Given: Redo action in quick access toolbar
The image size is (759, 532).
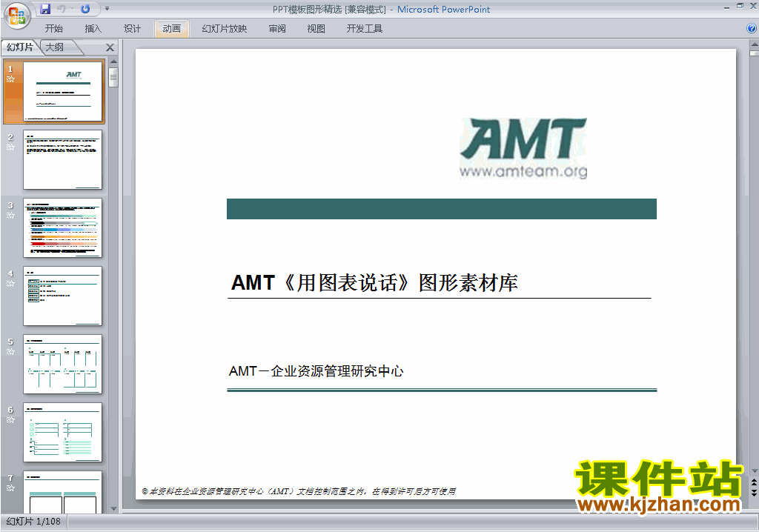Looking at the screenshot, I should [85, 9].
